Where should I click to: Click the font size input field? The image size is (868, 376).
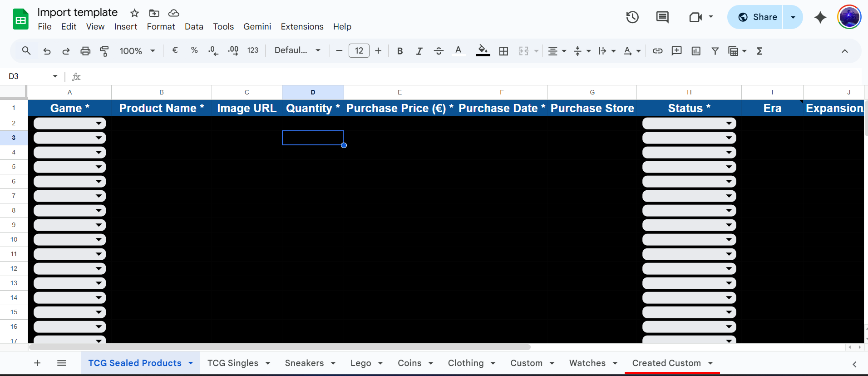(x=359, y=50)
